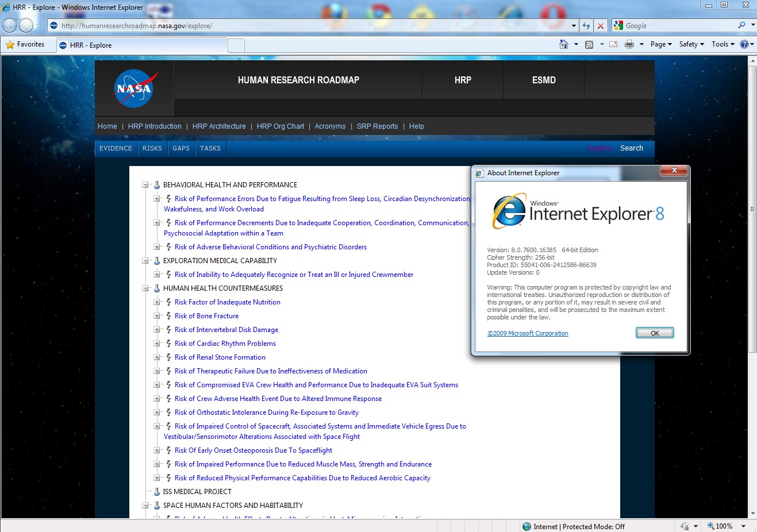Open the zoom level dropdown arrow
This screenshot has height=532, width=757.
pos(743,526)
